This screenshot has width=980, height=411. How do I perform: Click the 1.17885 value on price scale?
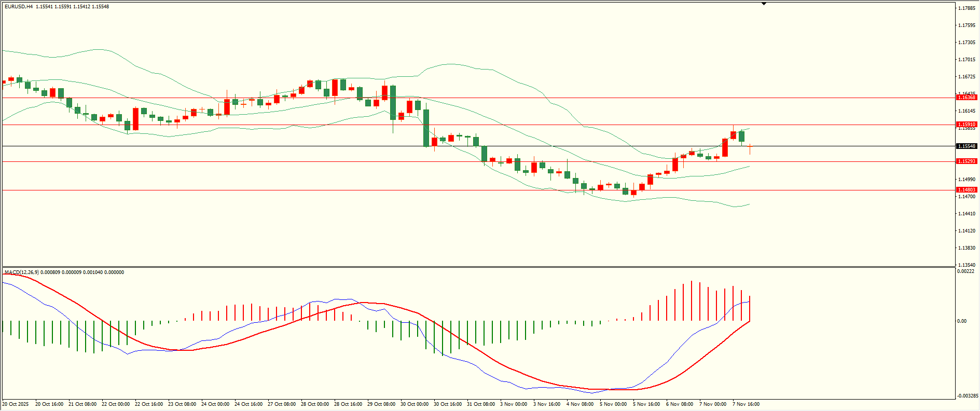click(x=966, y=8)
